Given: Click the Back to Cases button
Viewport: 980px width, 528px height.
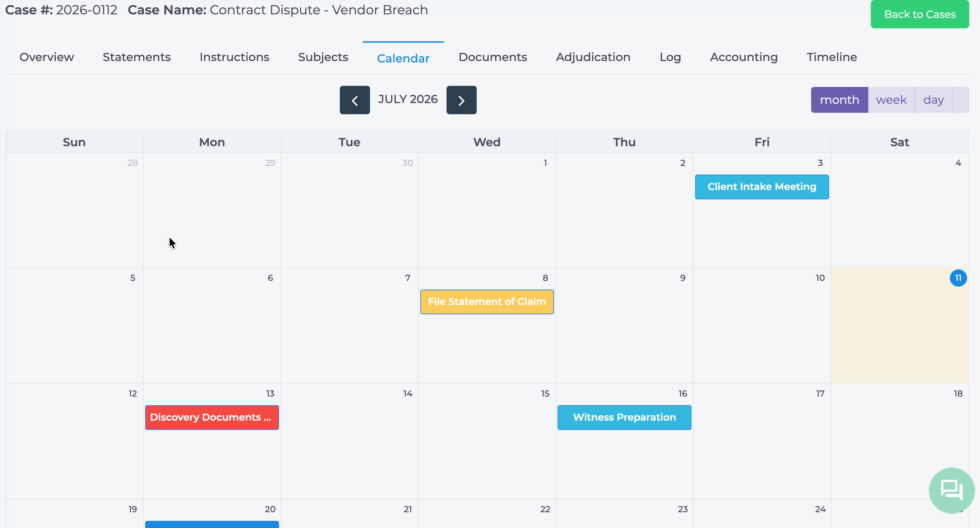Looking at the screenshot, I should click(x=920, y=14).
